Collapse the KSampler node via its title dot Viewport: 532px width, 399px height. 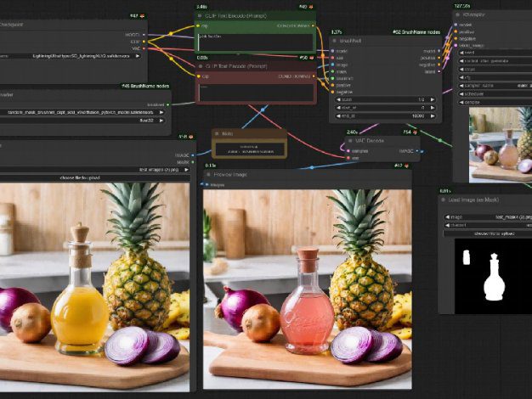tap(458, 14)
